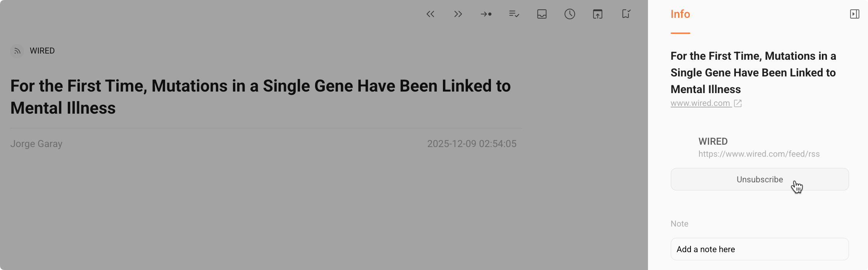Image resolution: width=868 pixels, height=270 pixels.
Task: Switch to the Info tab
Action: (x=680, y=14)
